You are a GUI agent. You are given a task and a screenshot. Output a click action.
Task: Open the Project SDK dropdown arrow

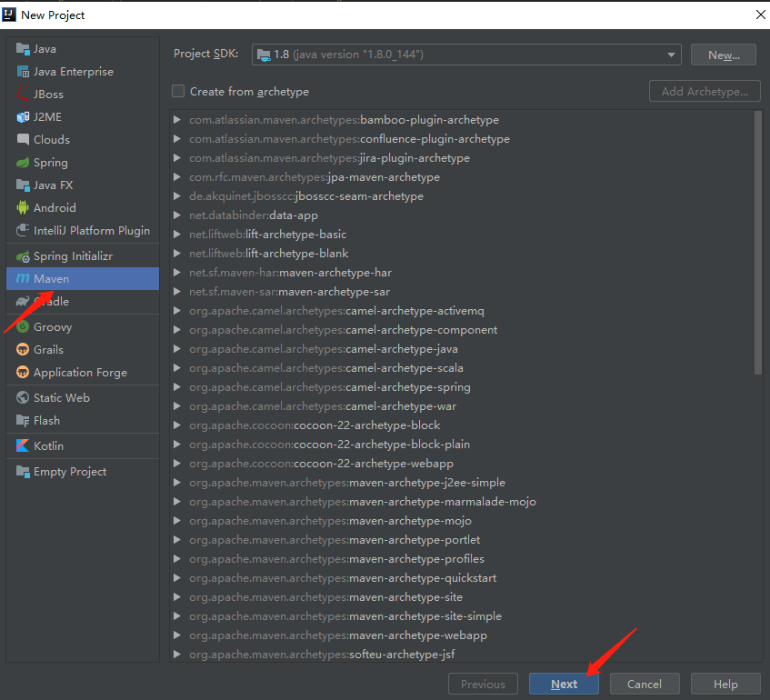click(x=671, y=55)
